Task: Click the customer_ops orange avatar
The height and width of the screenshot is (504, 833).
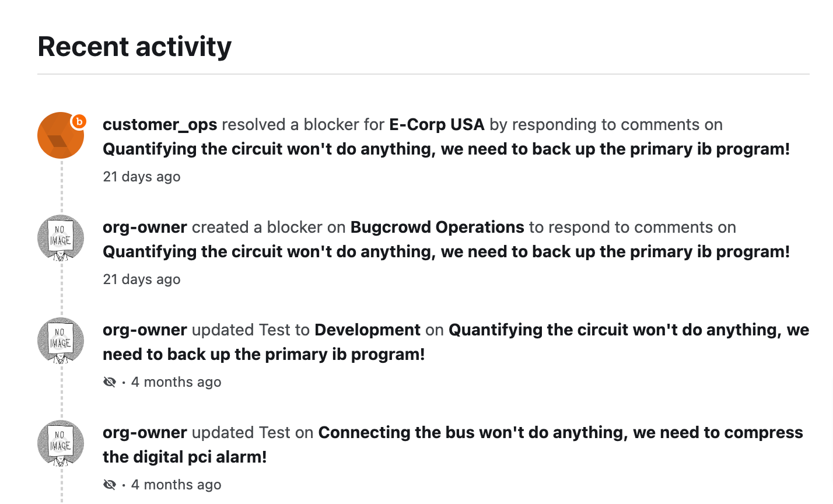Action: pyautogui.click(x=61, y=135)
